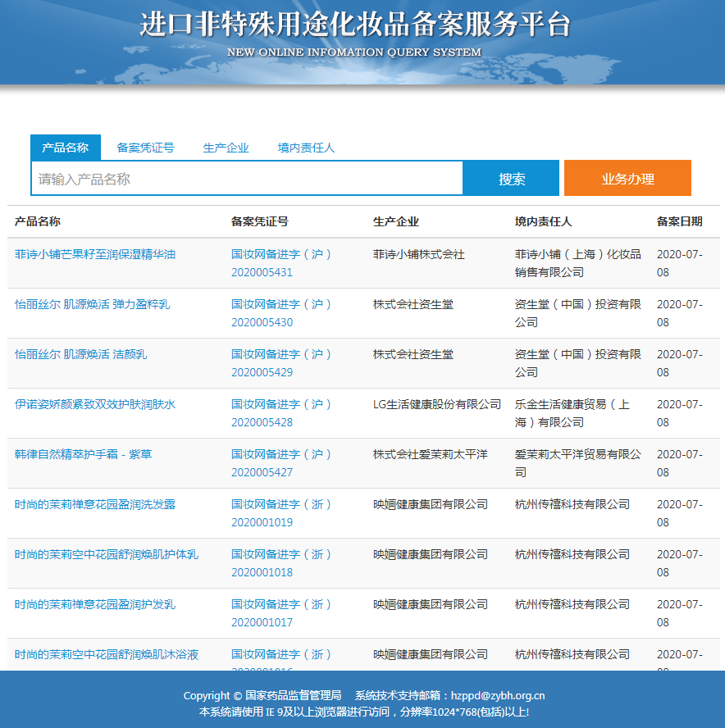This screenshot has height=728, width=725.
Task: Click 映媚健康集团有限公司 in the 护体乳 row
Action: [x=431, y=555]
